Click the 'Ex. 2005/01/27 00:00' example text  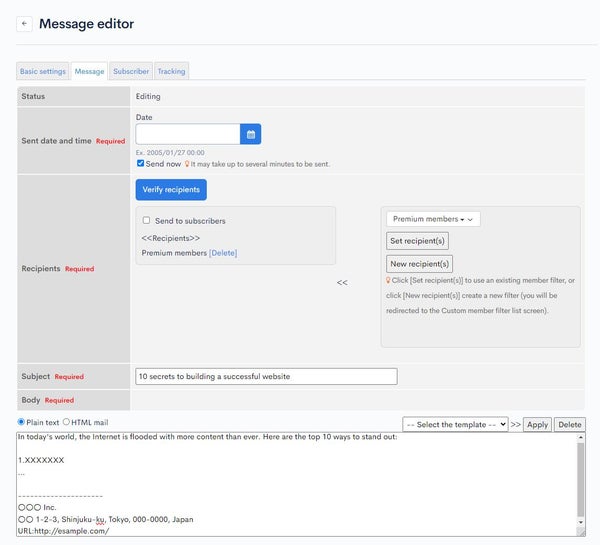coord(170,152)
